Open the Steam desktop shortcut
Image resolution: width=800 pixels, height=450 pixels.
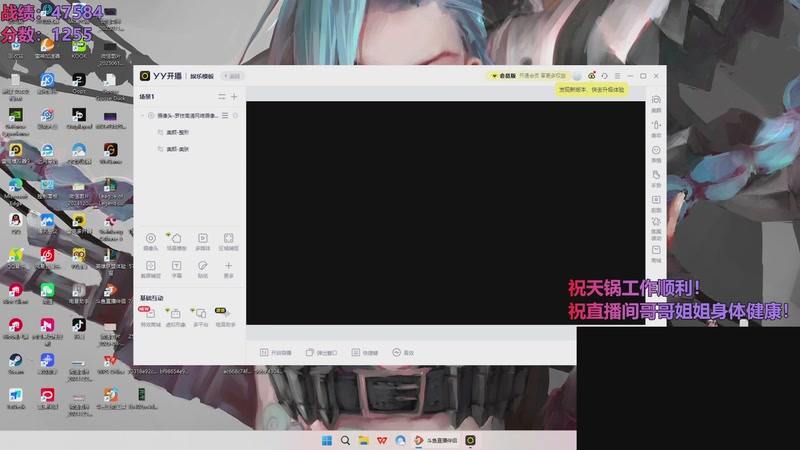coord(16,363)
